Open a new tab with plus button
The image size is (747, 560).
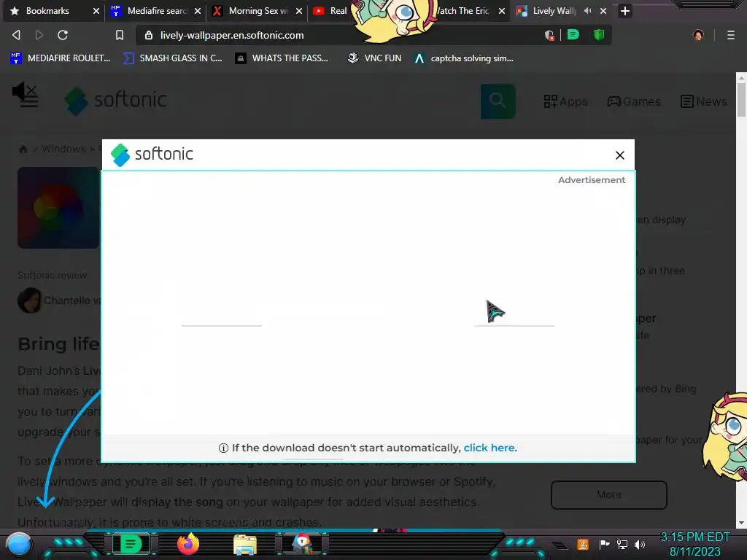coord(625,11)
